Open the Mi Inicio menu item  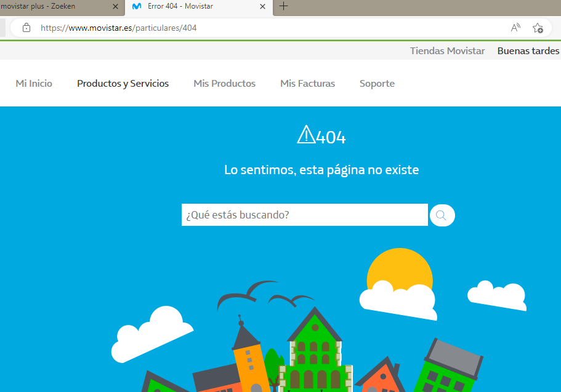pyautogui.click(x=34, y=84)
